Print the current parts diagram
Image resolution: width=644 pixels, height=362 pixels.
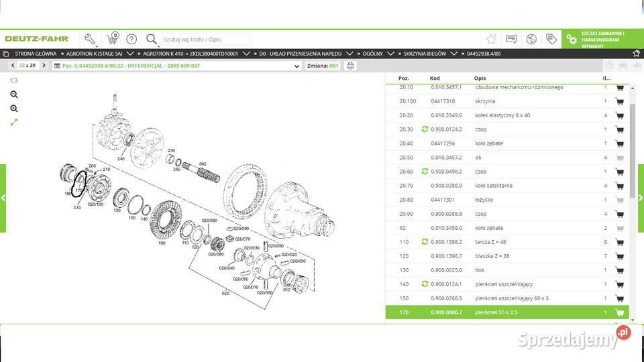point(350,66)
